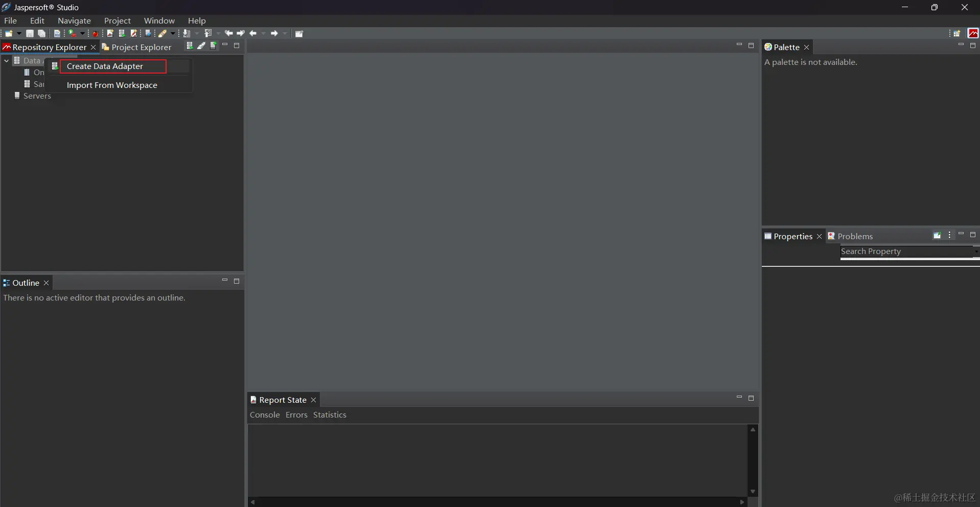Open the Navigate menu
This screenshot has height=507, width=980.
coord(74,20)
